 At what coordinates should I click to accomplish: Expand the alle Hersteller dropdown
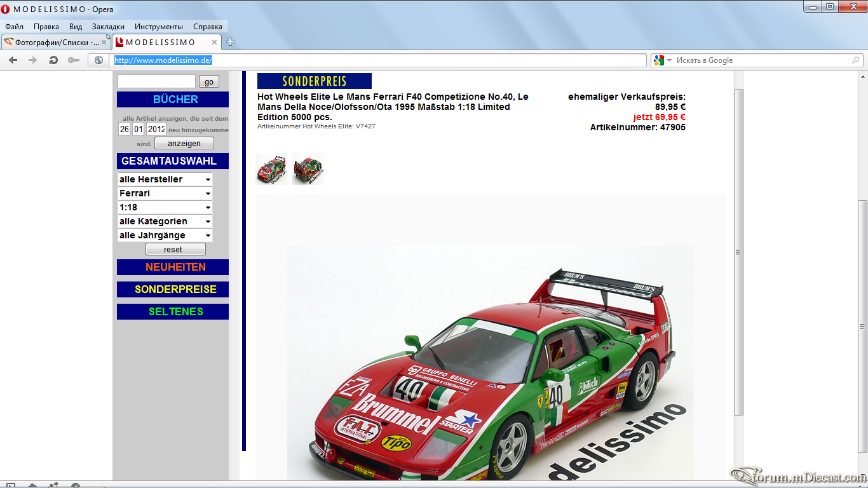(x=165, y=179)
